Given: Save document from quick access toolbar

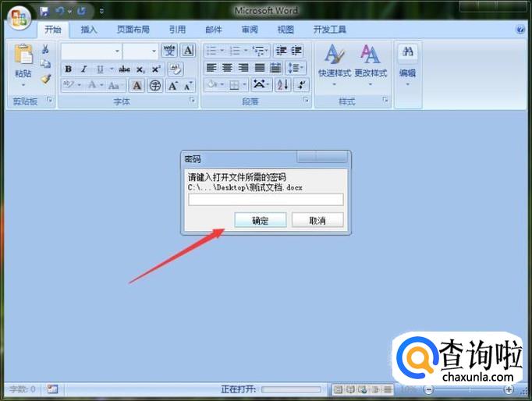Looking at the screenshot, I should coord(44,12).
